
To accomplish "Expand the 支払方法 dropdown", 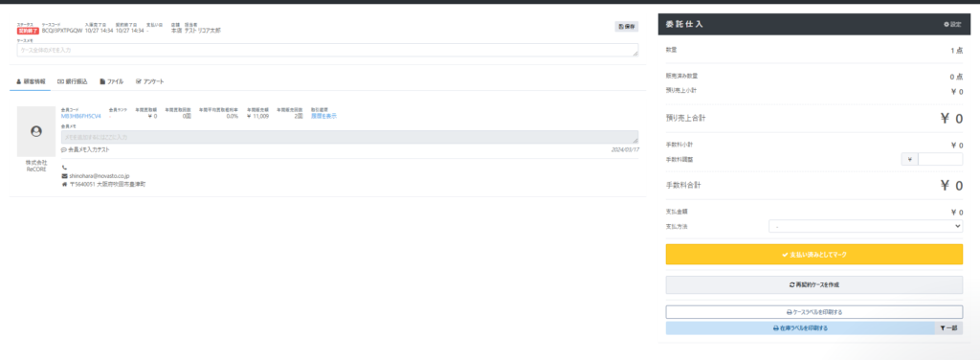I will (865, 226).
